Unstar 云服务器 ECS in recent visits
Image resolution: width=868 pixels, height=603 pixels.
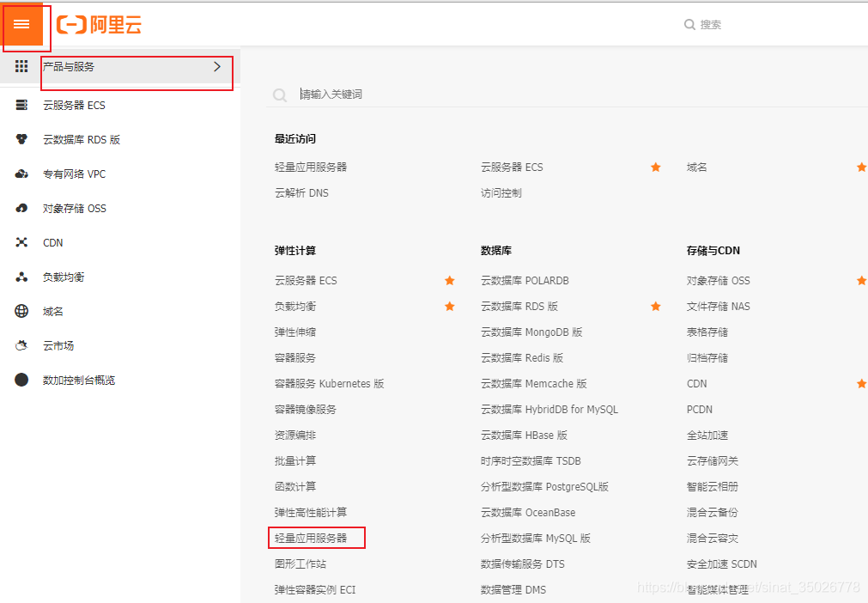655,167
